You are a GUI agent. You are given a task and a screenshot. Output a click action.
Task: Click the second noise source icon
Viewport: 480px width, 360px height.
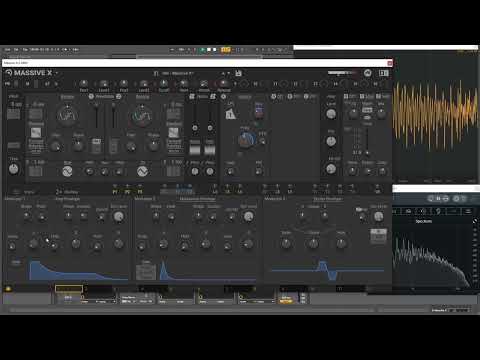[213, 96]
